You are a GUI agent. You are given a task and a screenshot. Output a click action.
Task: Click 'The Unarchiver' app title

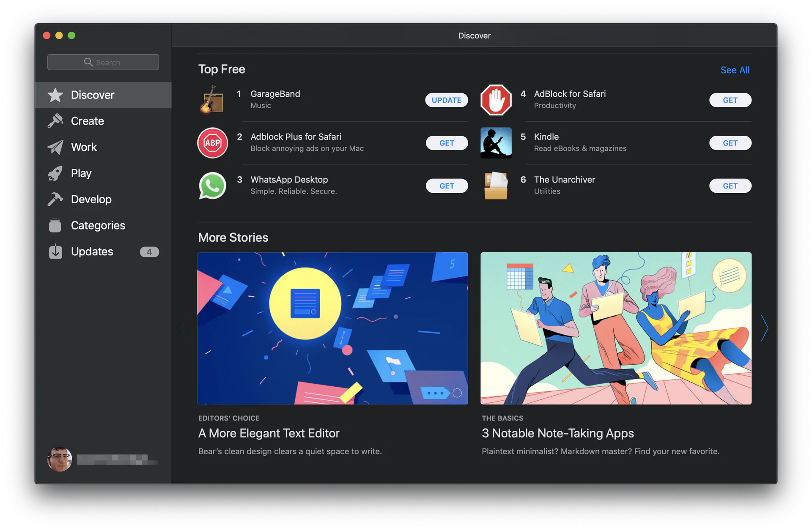(x=565, y=180)
